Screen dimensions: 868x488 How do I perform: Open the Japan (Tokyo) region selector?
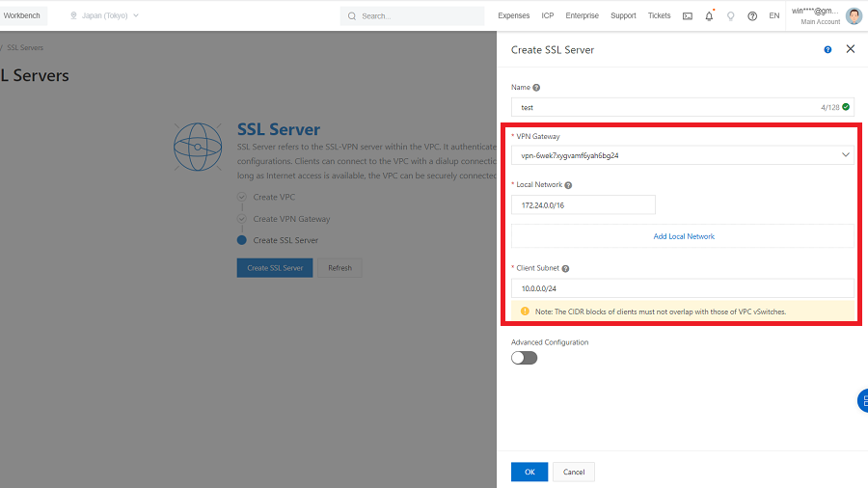point(105,16)
